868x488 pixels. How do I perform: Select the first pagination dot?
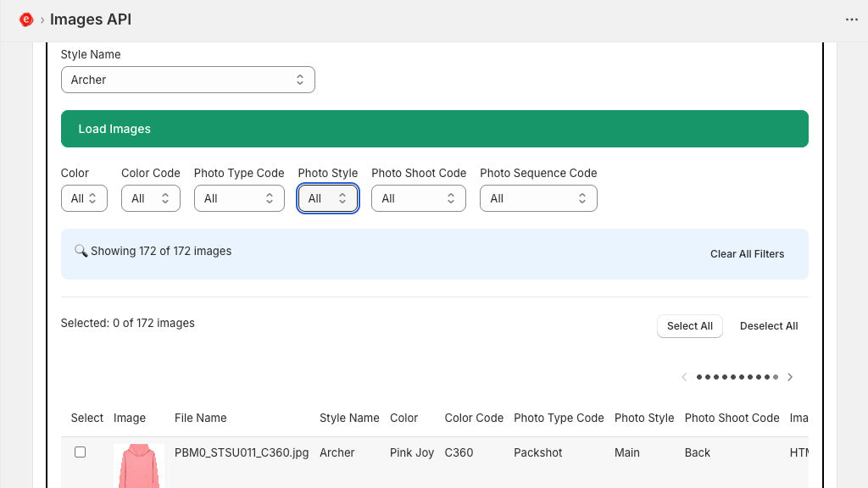pyautogui.click(x=699, y=377)
